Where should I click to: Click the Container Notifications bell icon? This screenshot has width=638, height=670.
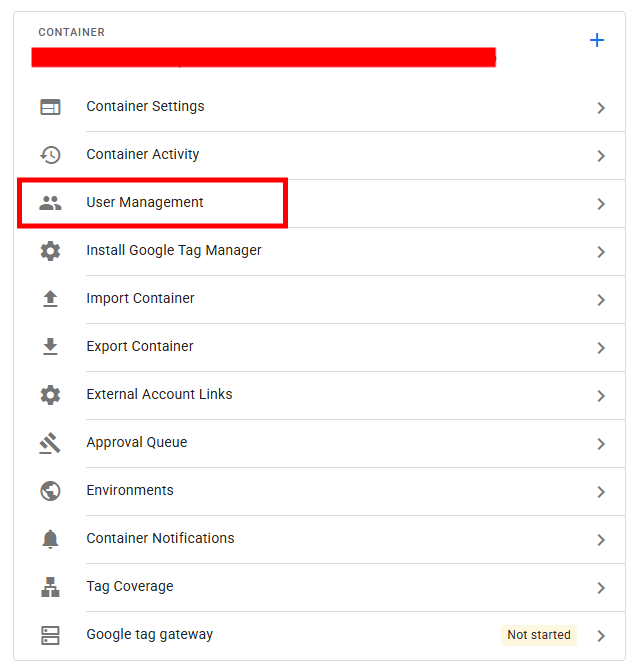[50, 539]
